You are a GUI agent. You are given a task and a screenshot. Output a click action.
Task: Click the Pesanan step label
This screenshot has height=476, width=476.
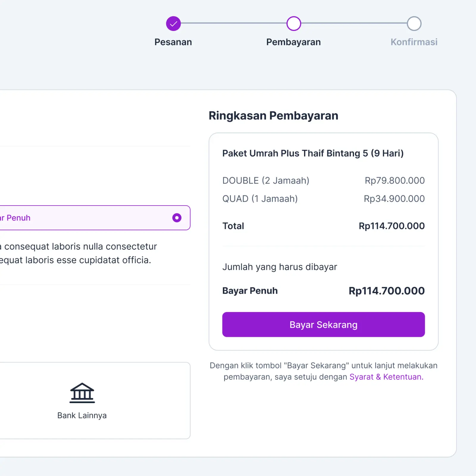[x=173, y=42]
